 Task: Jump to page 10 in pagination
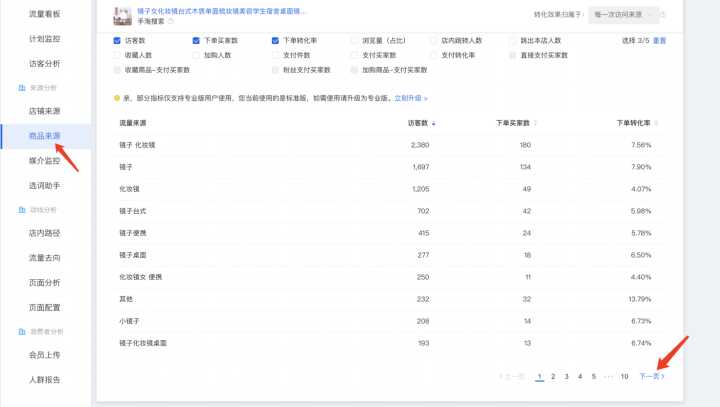(x=624, y=377)
